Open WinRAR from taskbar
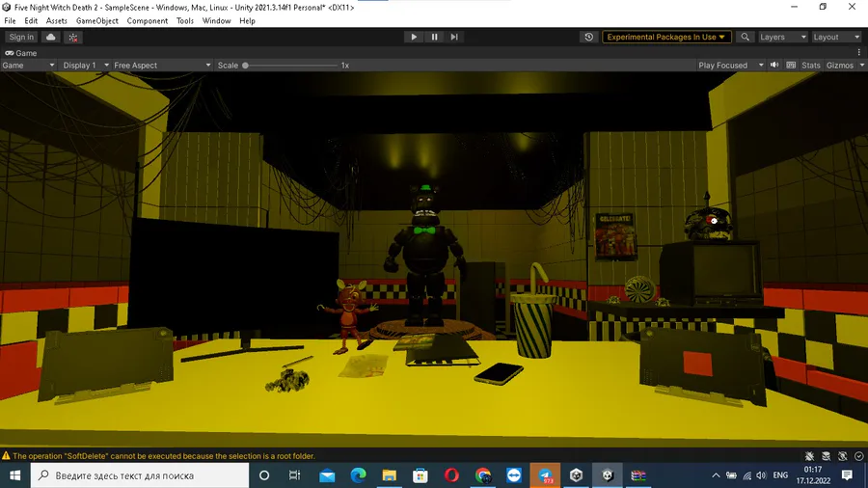This screenshot has width=868, height=488. (x=638, y=475)
